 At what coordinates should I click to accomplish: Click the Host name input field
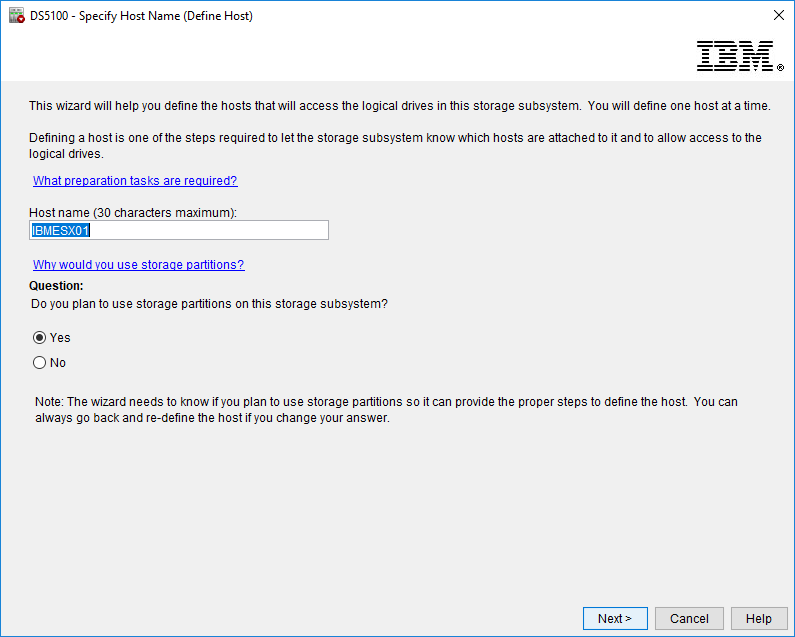(179, 230)
